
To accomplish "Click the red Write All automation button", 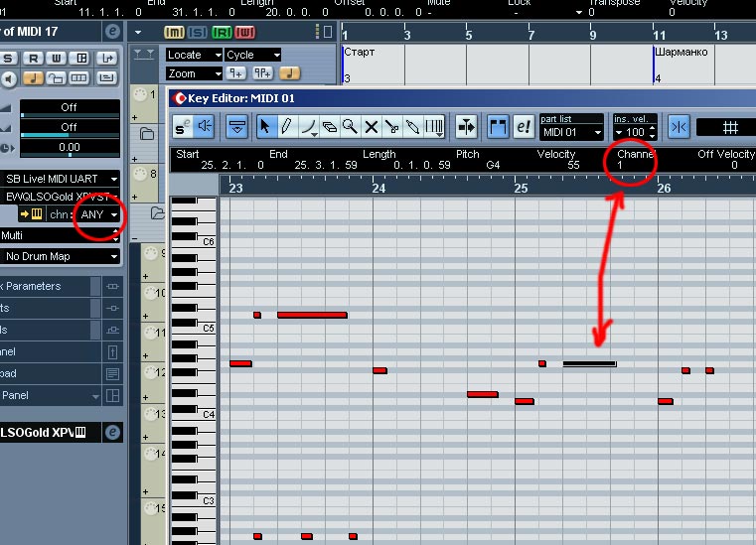I will (245, 33).
